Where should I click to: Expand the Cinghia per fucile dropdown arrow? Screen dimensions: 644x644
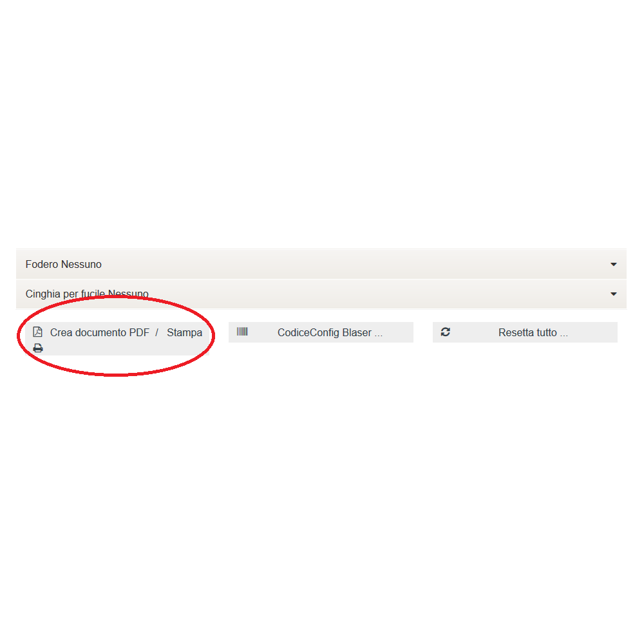point(613,294)
